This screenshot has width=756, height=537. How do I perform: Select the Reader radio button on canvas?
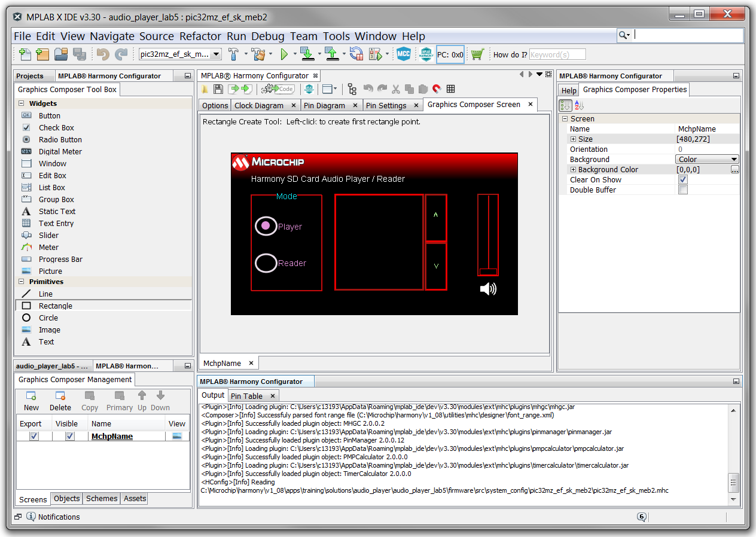tap(266, 263)
